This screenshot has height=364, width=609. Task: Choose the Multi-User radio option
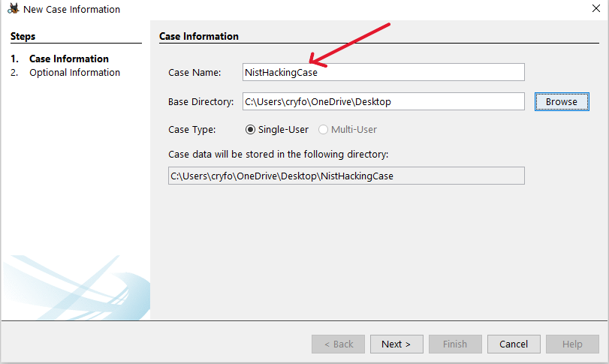click(324, 129)
